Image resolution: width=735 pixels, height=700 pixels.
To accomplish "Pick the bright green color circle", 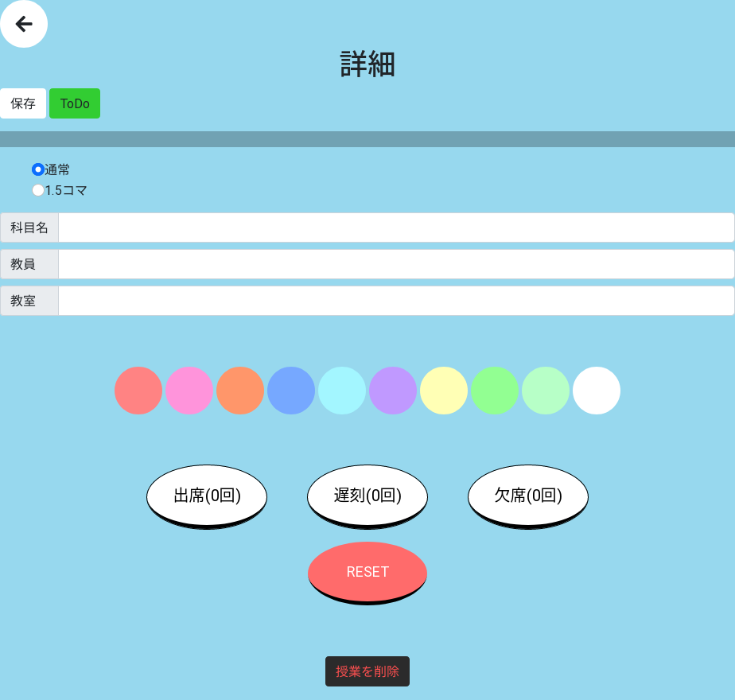I will pyautogui.click(x=495, y=391).
